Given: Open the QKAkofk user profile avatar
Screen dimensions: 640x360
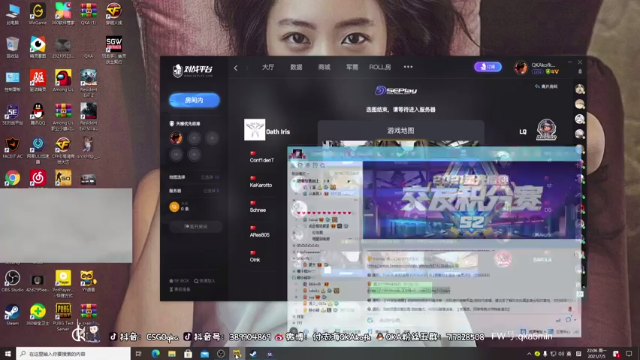Looking at the screenshot, I should click(521, 67).
